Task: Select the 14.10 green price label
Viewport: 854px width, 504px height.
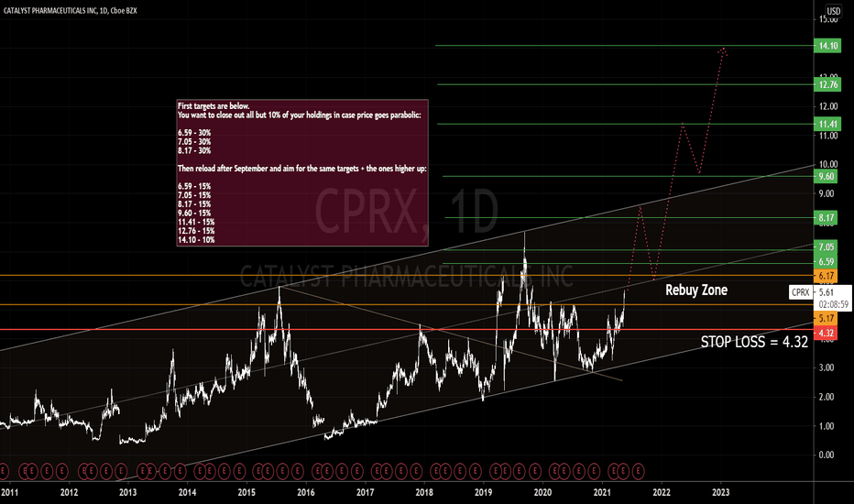Action: coord(827,46)
